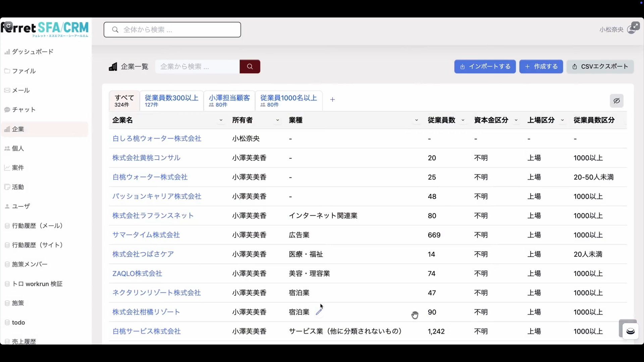Open パッションキャリア株式会社 link

[157, 196]
